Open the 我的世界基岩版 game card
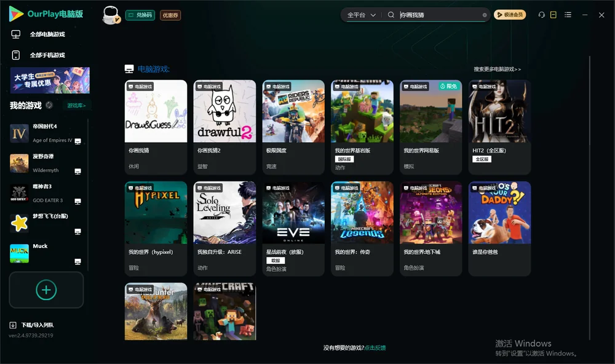615x364 pixels. click(362, 127)
